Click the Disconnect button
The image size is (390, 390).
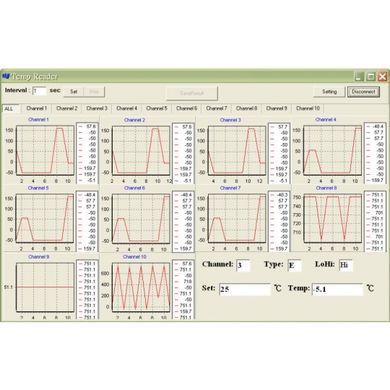(363, 92)
